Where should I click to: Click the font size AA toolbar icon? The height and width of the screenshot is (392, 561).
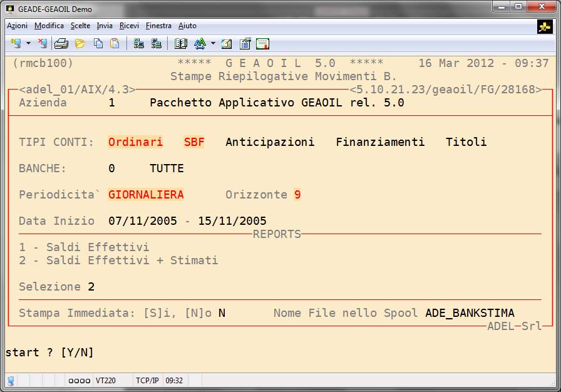pos(200,44)
